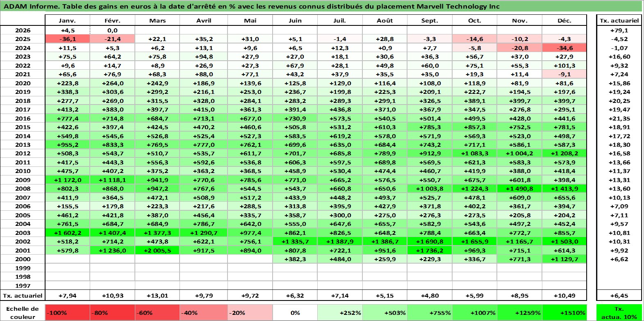Viewport: 644px width, 321px height.
Task: Select the 2003 year row label
Action: point(23,233)
